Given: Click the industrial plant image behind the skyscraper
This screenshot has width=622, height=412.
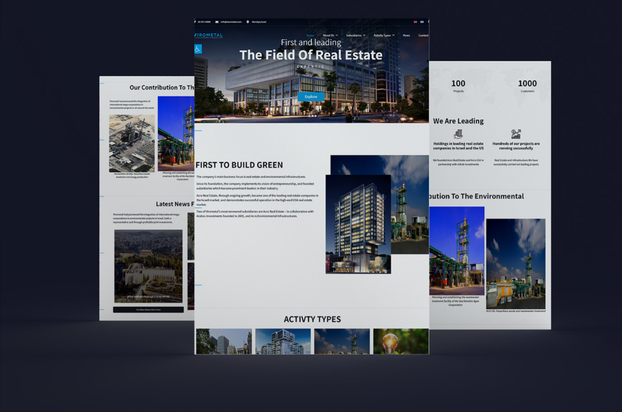Looking at the screenshot, I should [409, 204].
